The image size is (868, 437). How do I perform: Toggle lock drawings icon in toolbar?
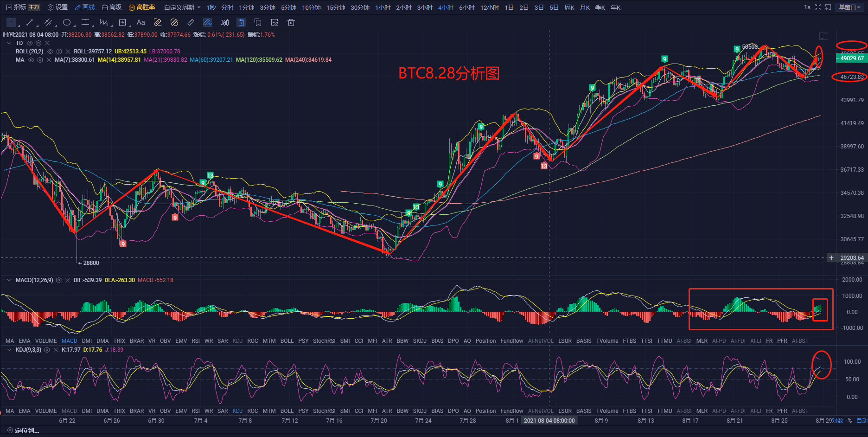point(241,22)
